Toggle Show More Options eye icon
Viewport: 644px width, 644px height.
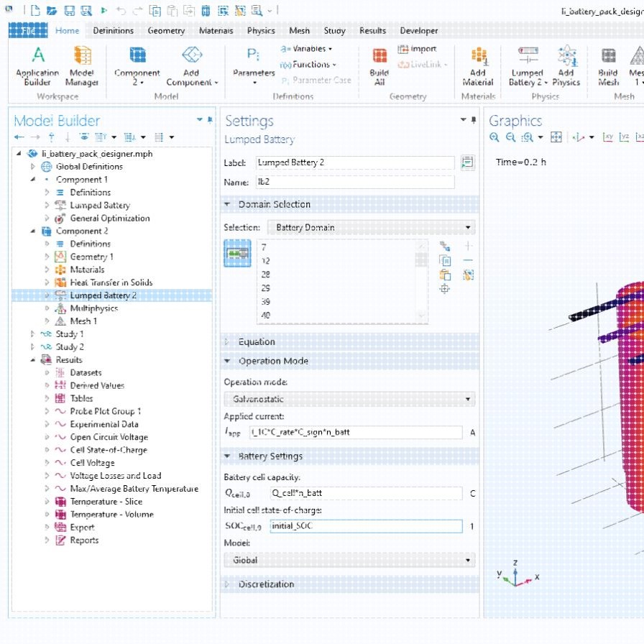pyautogui.click(x=84, y=137)
